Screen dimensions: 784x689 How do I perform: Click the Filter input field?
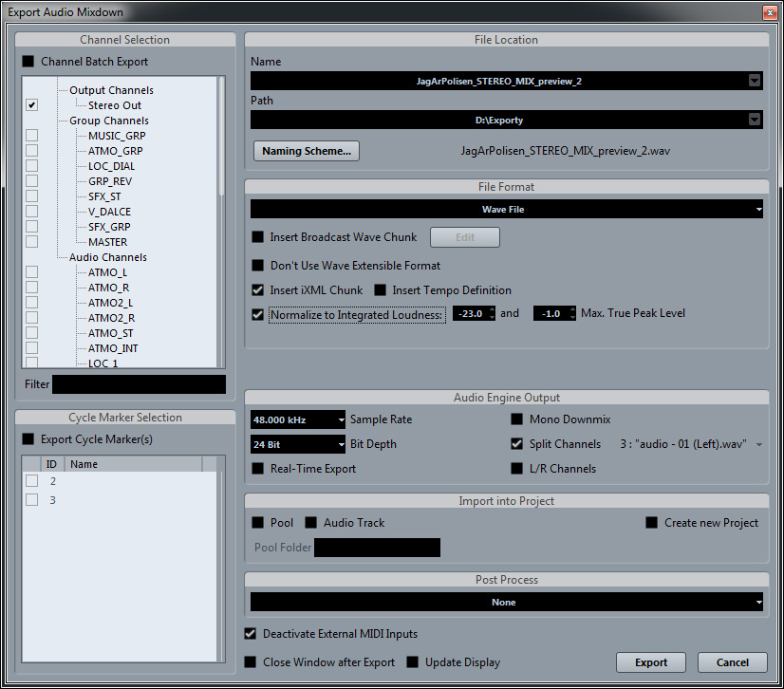139,384
